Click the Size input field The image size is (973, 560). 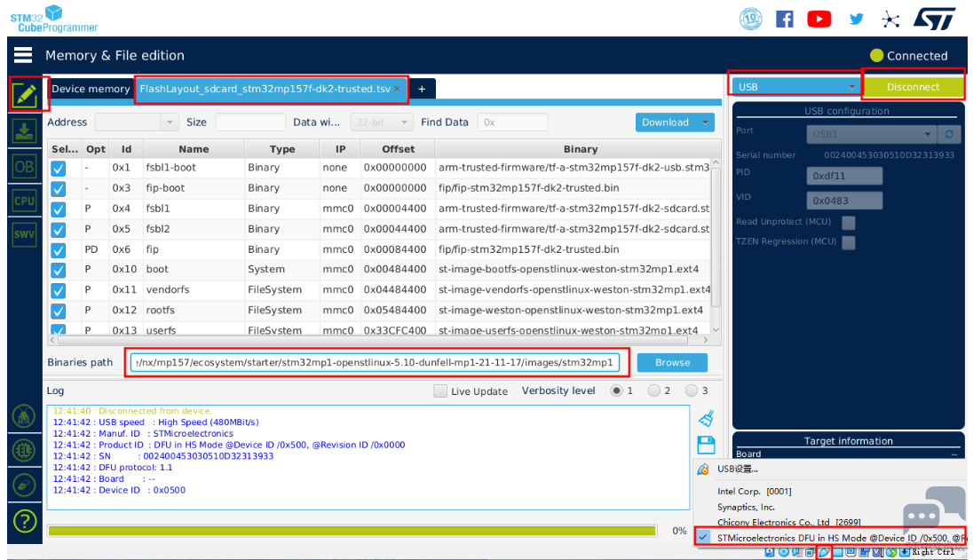tap(250, 122)
